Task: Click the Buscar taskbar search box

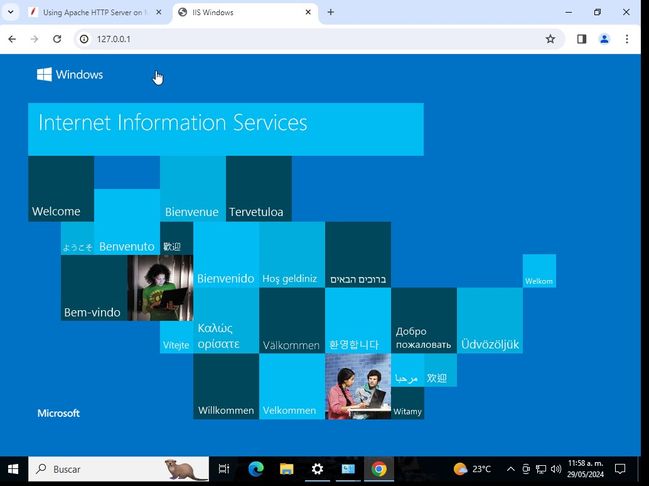Action: pos(118,469)
